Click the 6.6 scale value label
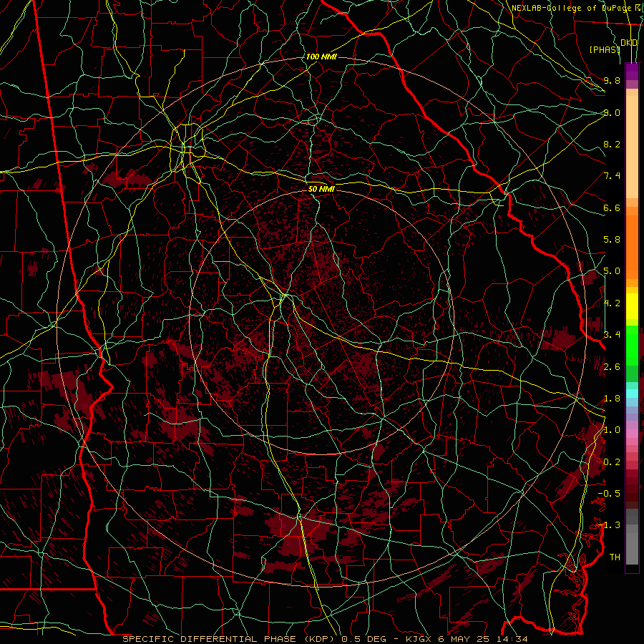This screenshot has width=644, height=644. [612, 208]
